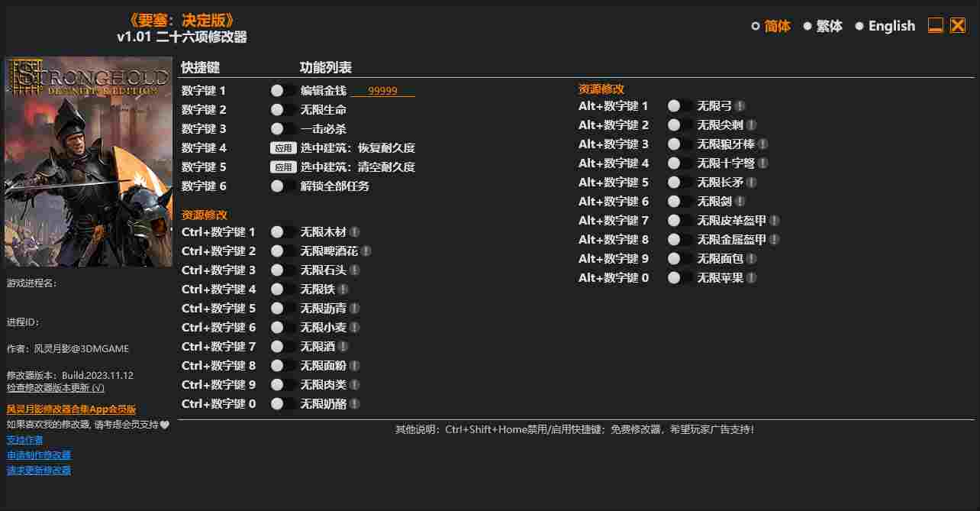Click the info icon next to 无限肉类
Image resolution: width=980 pixels, height=511 pixels.
point(355,384)
